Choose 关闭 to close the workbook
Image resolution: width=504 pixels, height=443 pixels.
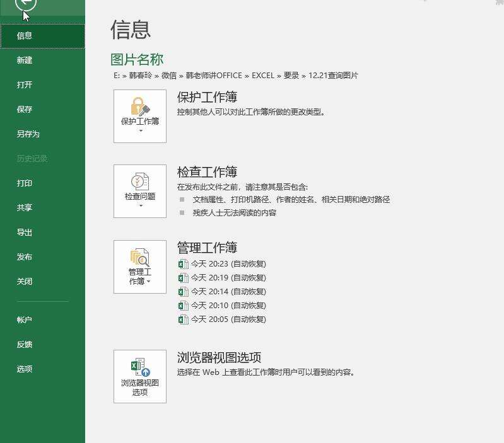(25, 282)
